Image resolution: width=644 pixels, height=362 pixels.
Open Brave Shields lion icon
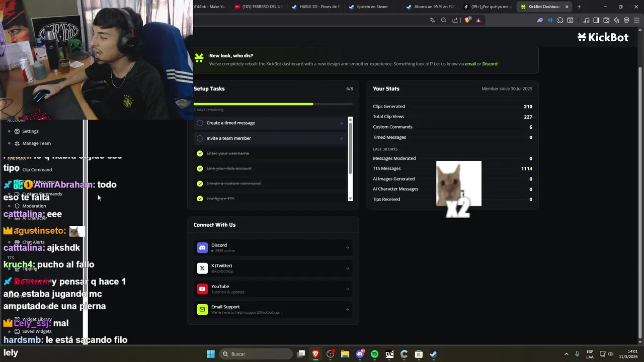[x=467, y=20]
